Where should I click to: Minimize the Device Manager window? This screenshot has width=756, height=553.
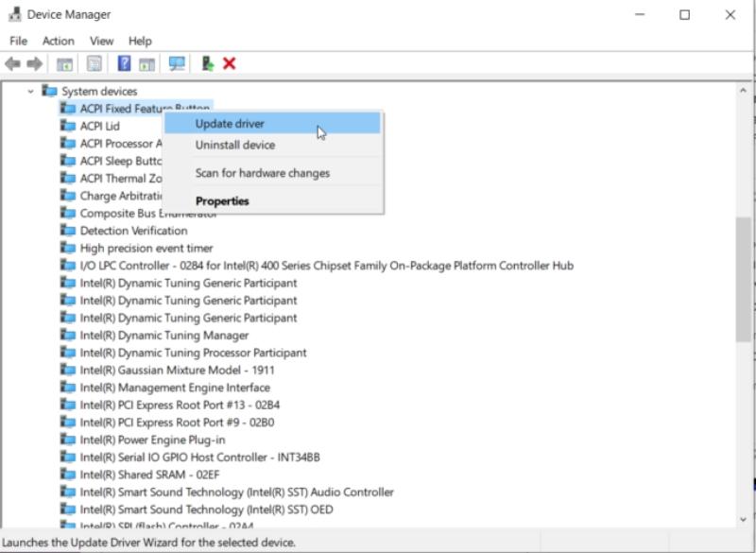(640, 14)
